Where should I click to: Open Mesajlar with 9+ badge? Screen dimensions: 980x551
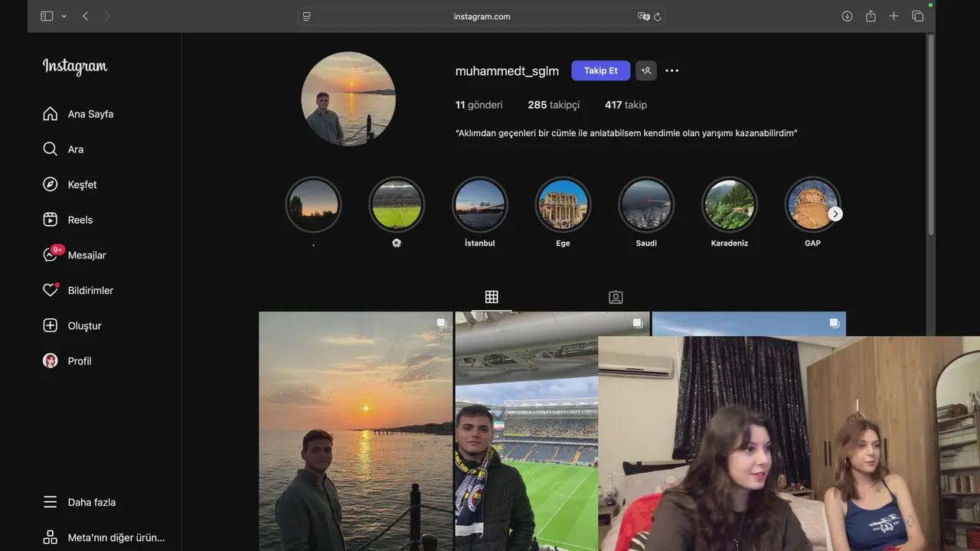pyautogui.click(x=74, y=255)
